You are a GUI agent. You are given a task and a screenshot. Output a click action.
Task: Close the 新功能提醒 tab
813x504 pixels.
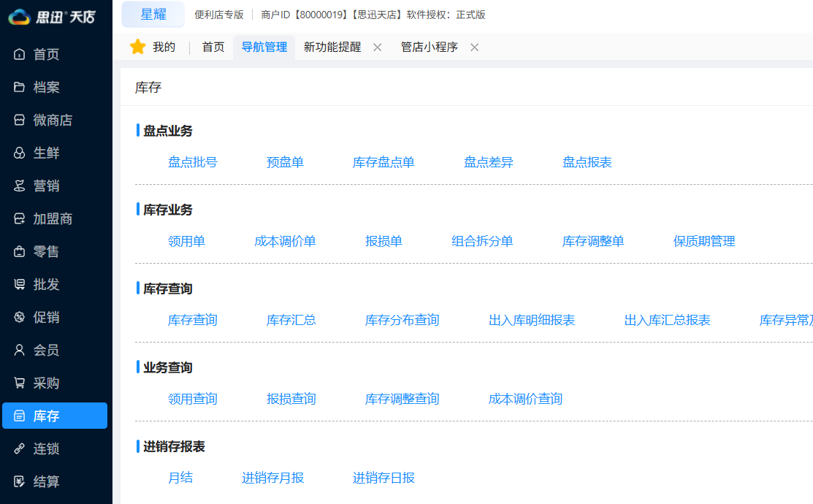coord(376,46)
